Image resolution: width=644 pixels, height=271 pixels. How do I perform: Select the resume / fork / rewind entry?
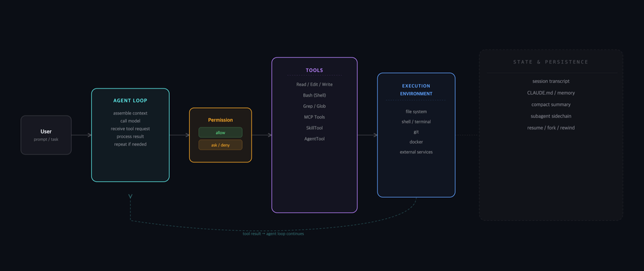[x=551, y=128]
